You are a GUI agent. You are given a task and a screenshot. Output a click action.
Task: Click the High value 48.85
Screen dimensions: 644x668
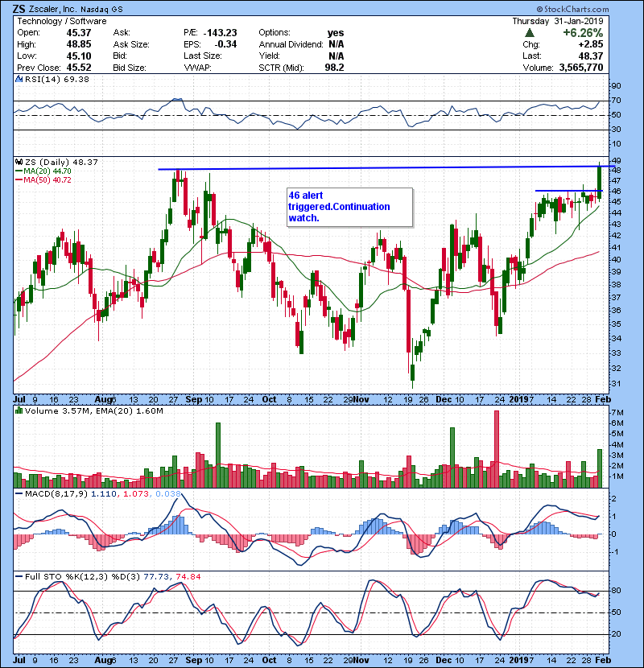pos(79,44)
